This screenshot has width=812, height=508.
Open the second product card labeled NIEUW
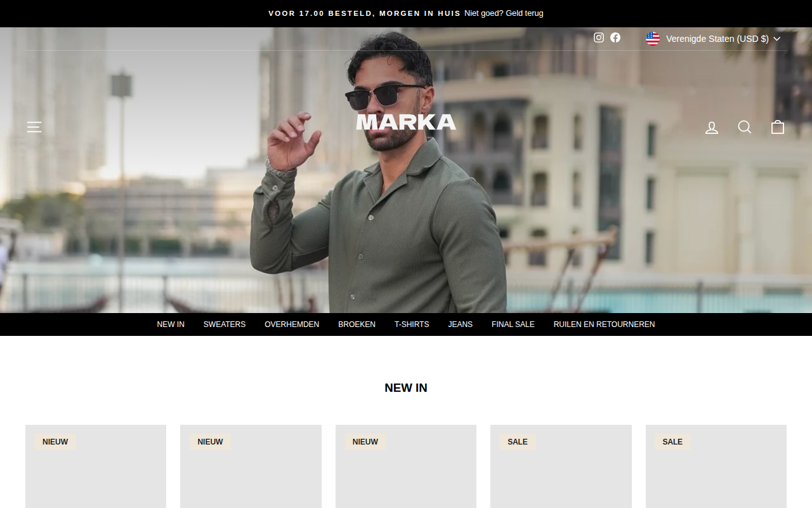[251, 466]
